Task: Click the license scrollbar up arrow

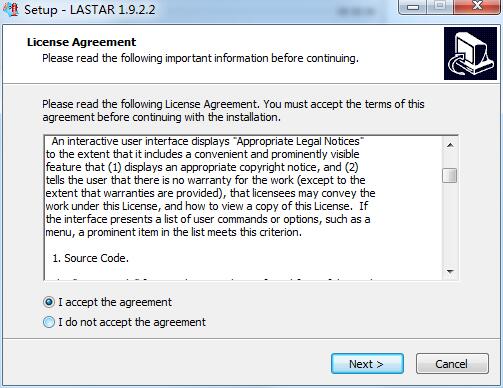Action: pyautogui.click(x=450, y=145)
